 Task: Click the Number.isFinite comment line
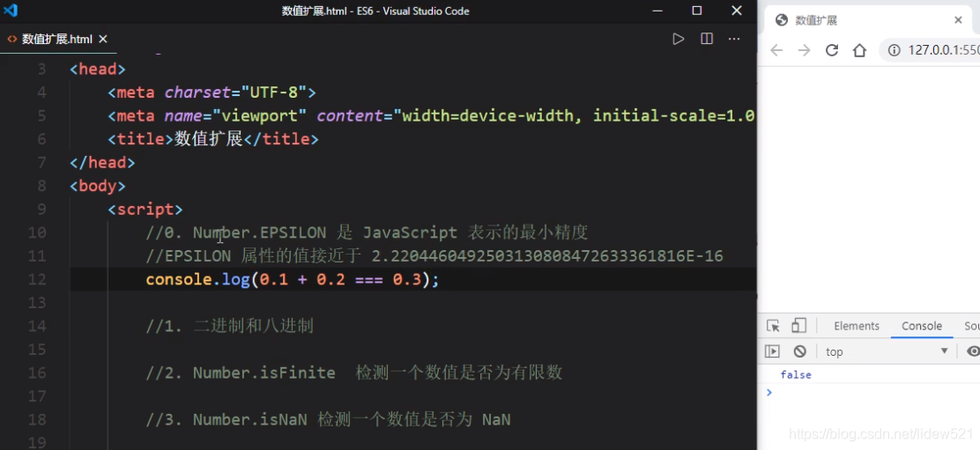[354, 373]
